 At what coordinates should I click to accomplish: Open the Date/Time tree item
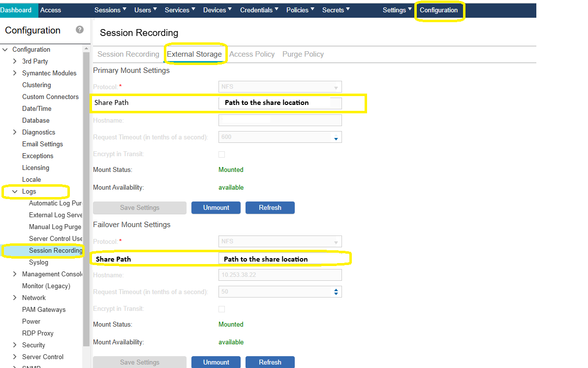[x=37, y=108]
